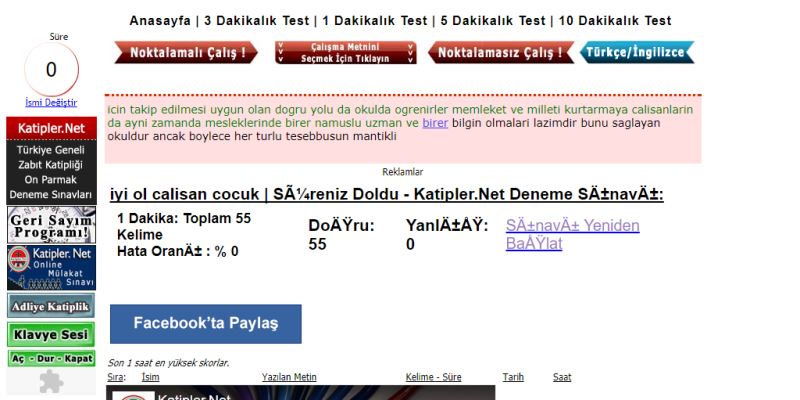Click the underlined word 'birer' in text
Screen dimensions: 800x400
(x=435, y=123)
